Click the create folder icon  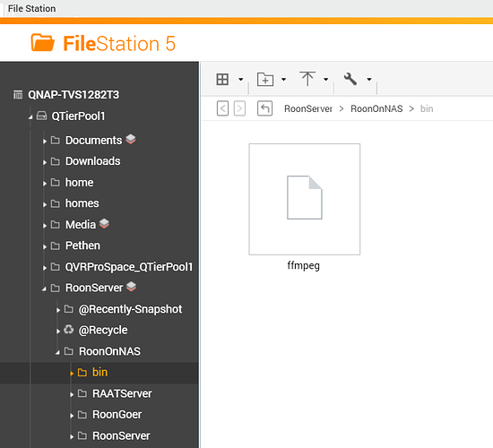(x=265, y=79)
